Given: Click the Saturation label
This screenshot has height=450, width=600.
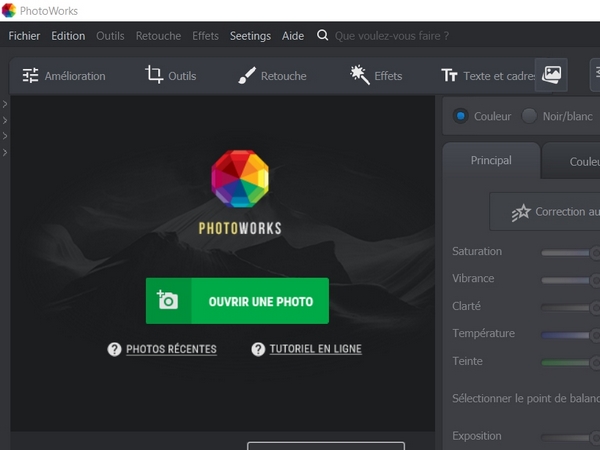Looking at the screenshot, I should pyautogui.click(x=477, y=251).
